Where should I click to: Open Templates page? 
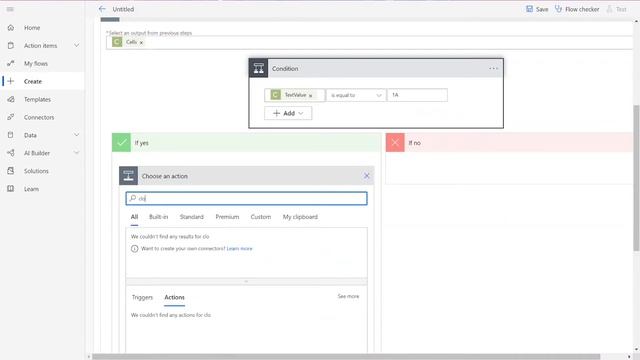(37, 100)
